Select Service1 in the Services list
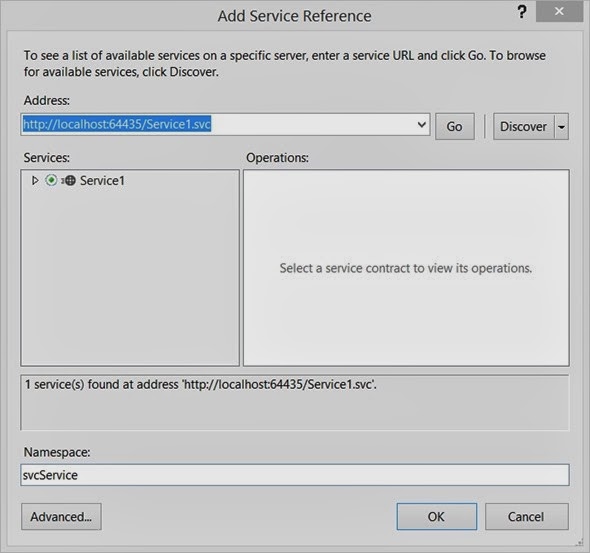This screenshot has height=553, width=590. tap(102, 181)
